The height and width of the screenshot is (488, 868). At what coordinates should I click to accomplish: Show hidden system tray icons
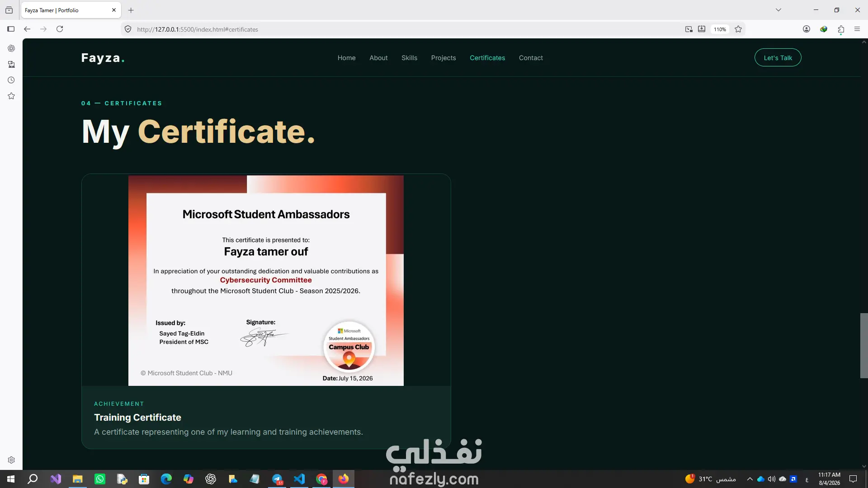coord(750,479)
